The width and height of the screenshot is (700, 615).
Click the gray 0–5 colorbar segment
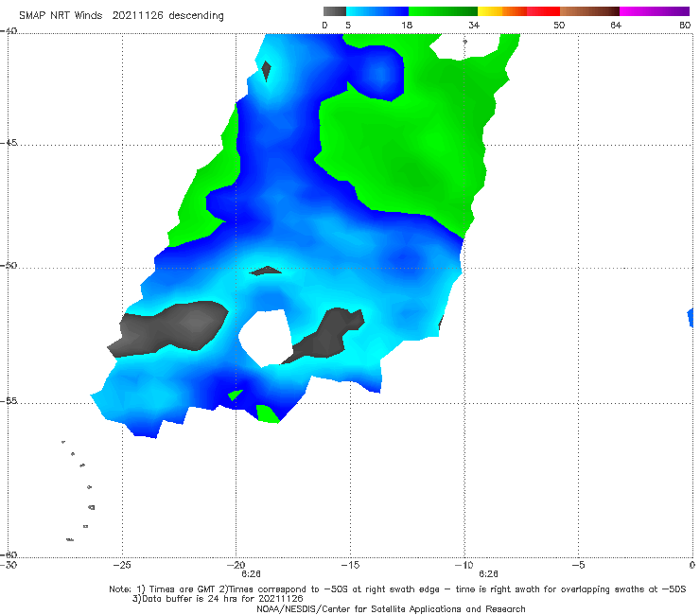[334, 11]
